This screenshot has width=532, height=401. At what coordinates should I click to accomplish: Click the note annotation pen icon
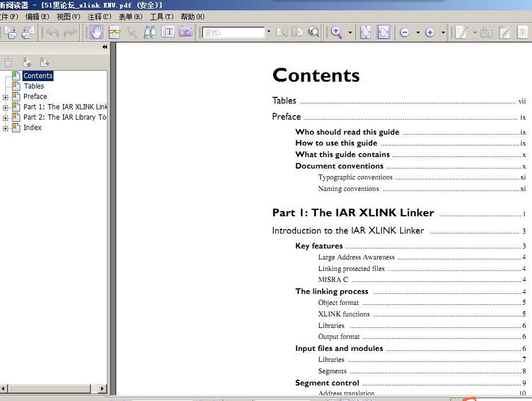pyautogui.click(x=461, y=33)
